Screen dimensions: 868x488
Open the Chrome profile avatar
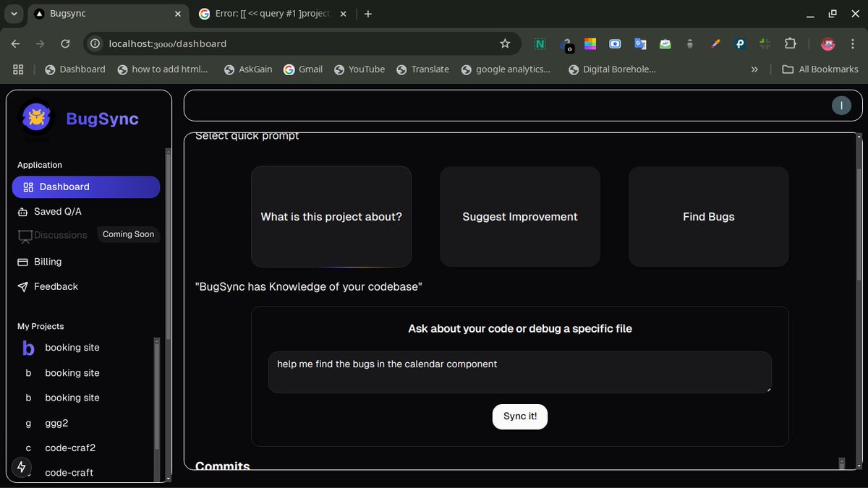coord(828,43)
